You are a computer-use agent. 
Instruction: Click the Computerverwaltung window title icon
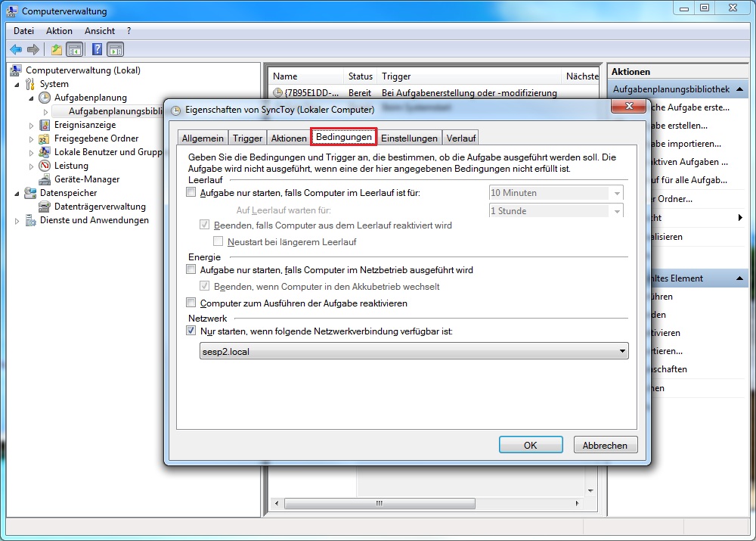(13, 11)
